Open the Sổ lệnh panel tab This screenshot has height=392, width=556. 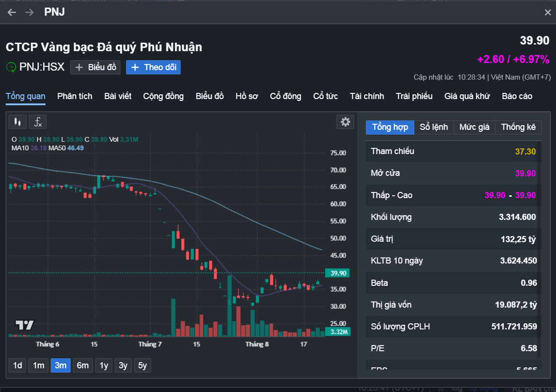coord(434,127)
